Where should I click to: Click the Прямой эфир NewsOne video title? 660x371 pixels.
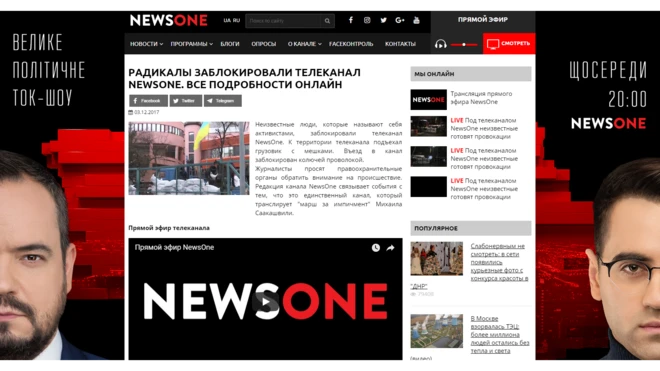[174, 248]
